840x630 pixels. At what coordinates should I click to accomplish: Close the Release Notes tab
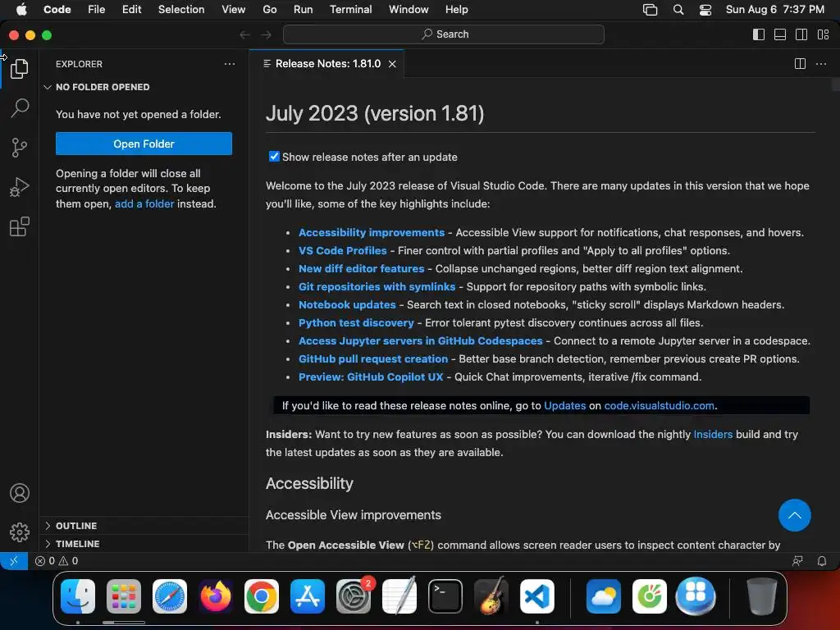coord(392,64)
